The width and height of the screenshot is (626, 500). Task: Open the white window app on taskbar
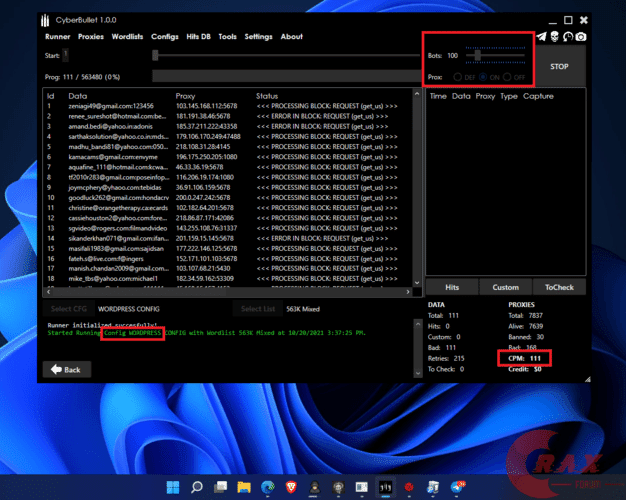(x=362, y=487)
